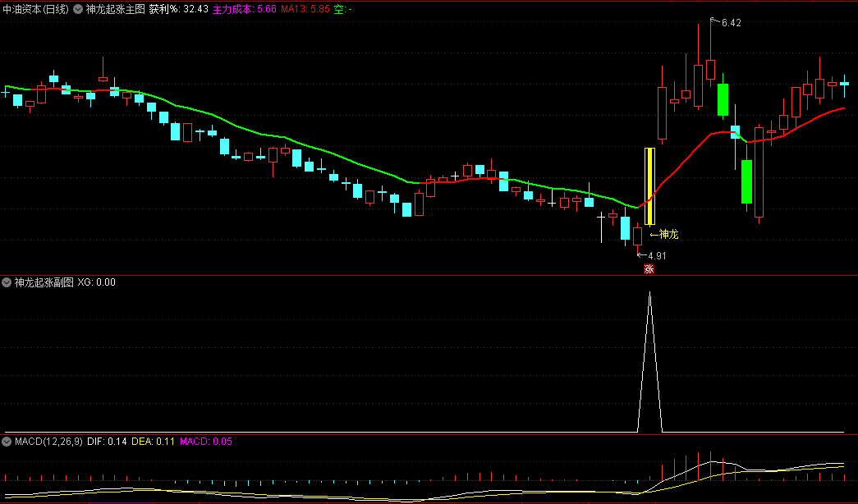Expand the 神龙起涨主图 indicator dropdown arrow
The width and height of the screenshot is (858, 504).
(x=78, y=9)
